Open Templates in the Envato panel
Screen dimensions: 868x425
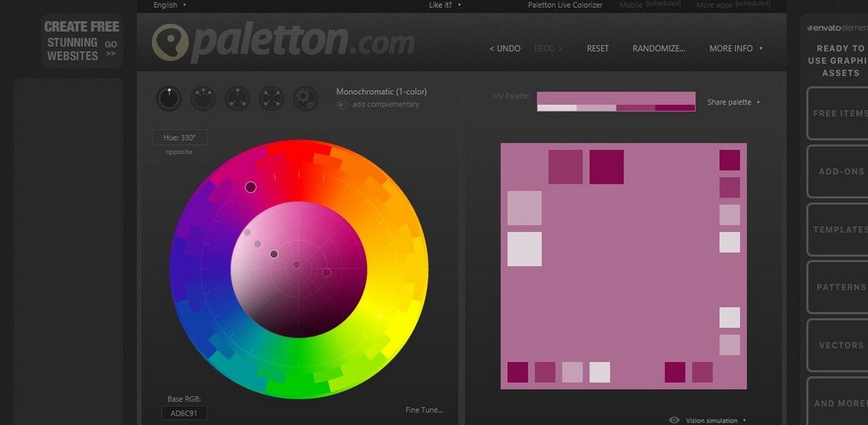tap(839, 229)
